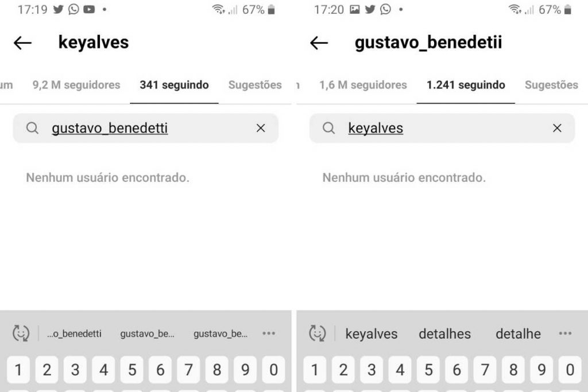Viewport: 588px width, 392px height.
Task: Pick the detalhes keyboard suggestion
Action: [x=444, y=333]
